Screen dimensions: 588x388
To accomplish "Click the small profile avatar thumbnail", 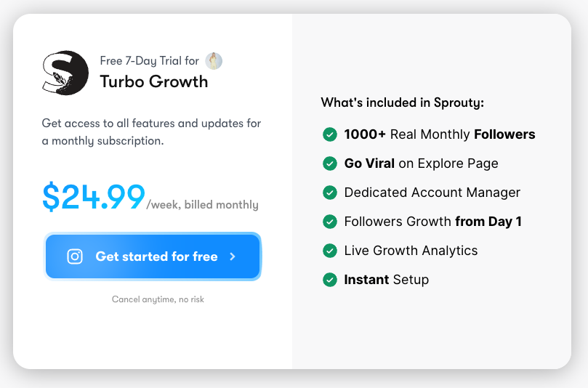I will tap(214, 61).
